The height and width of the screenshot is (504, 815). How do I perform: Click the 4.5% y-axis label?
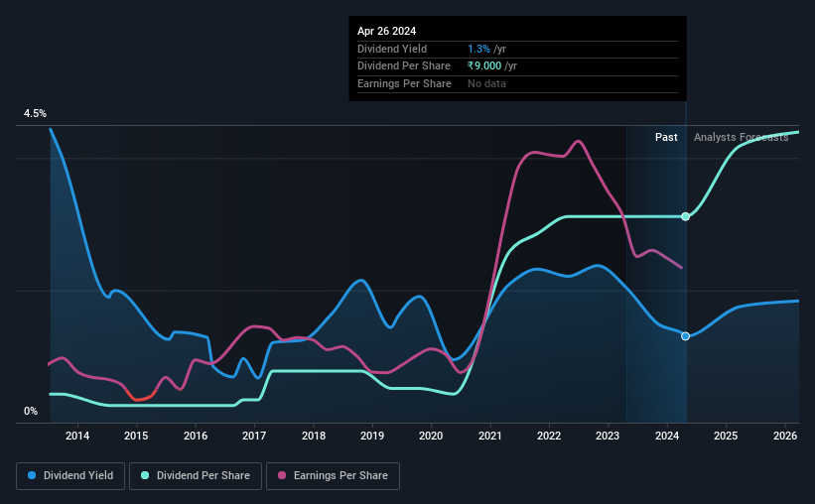(35, 114)
